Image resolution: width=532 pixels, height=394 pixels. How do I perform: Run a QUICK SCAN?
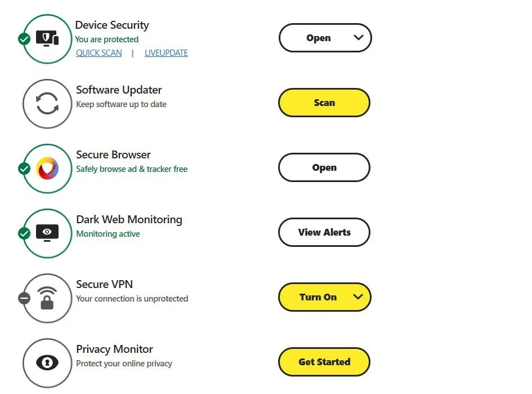99,52
